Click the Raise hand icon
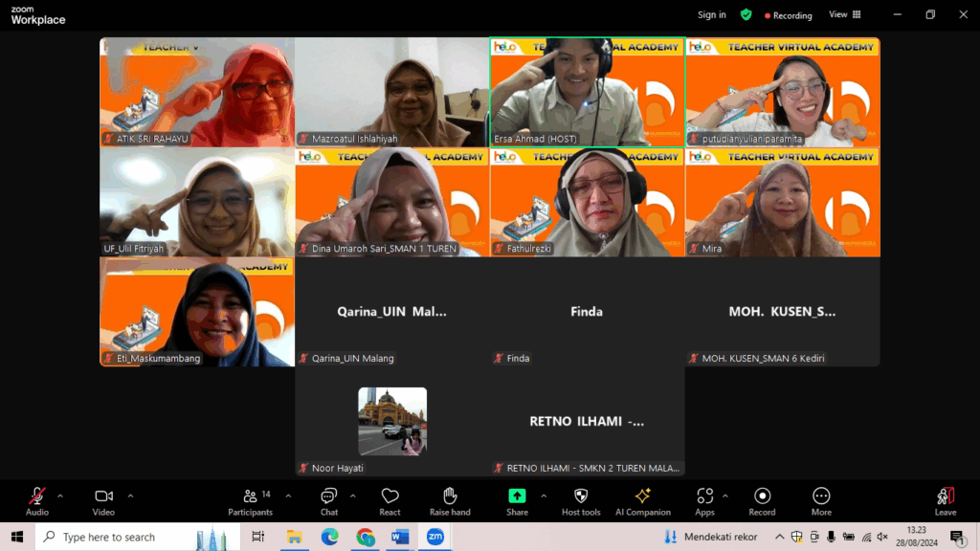 450,500
